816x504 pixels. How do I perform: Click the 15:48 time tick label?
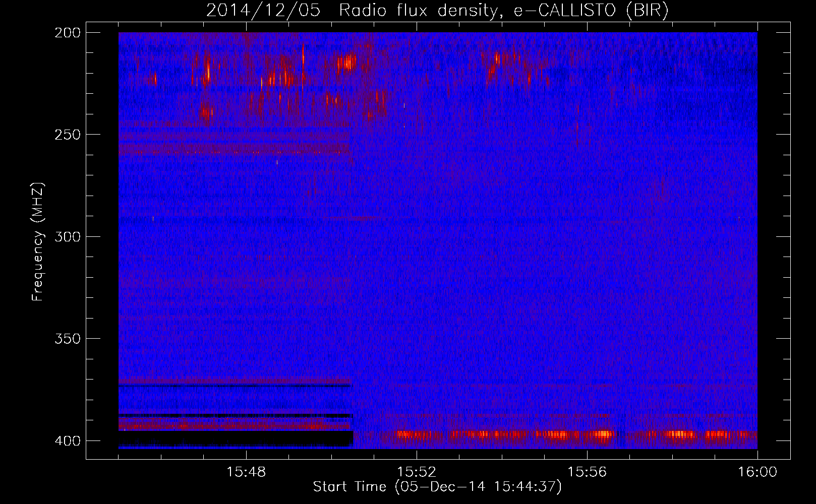tap(246, 472)
